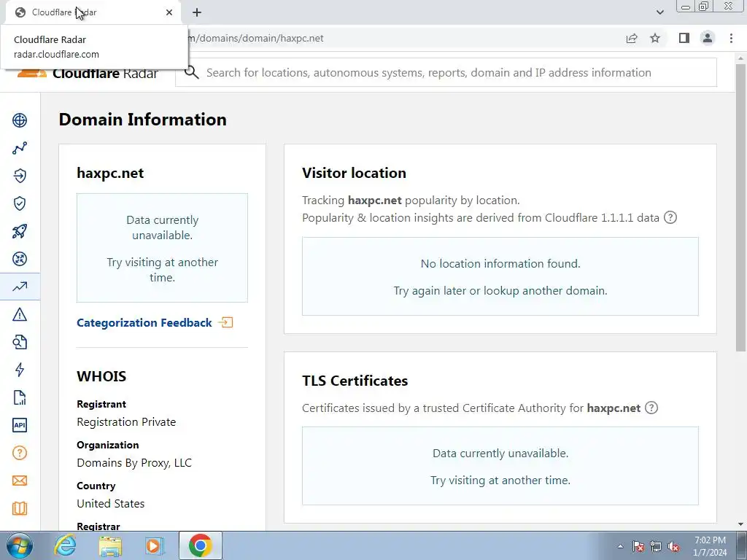Click the Chrome taskbar button
The width and height of the screenshot is (747, 560).
(x=200, y=545)
